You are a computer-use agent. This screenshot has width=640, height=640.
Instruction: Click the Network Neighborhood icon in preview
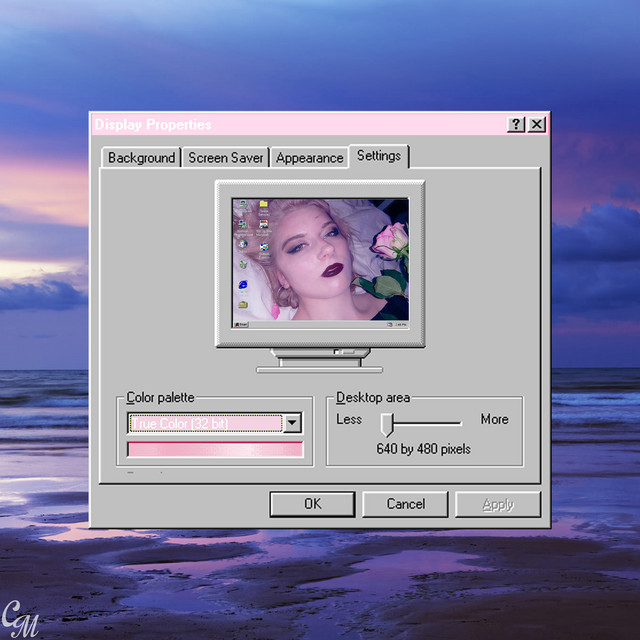pos(242,224)
